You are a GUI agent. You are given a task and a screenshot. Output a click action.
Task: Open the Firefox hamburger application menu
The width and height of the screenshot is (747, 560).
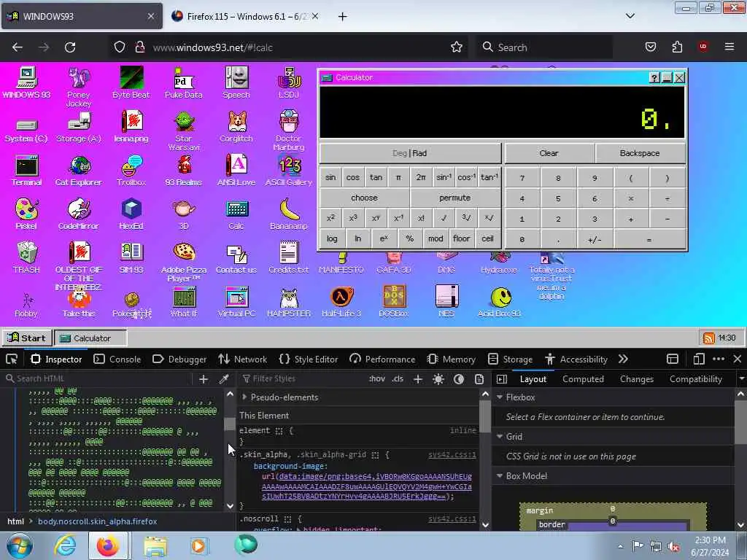pos(729,47)
